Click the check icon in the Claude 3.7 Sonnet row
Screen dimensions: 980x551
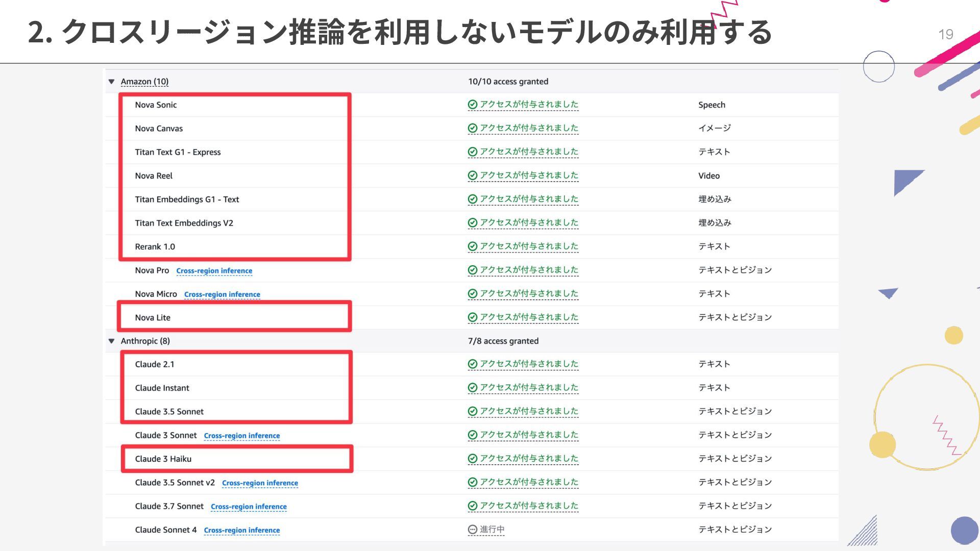[473, 506]
